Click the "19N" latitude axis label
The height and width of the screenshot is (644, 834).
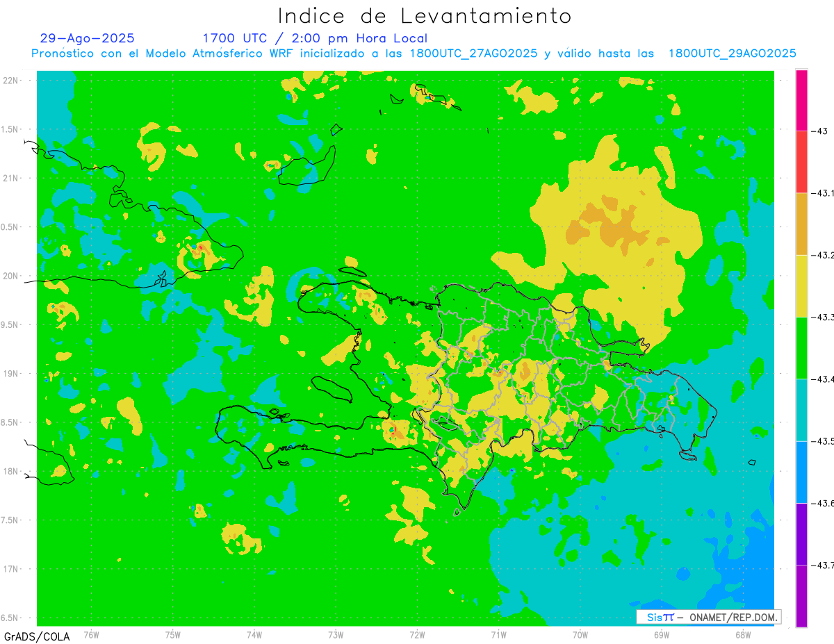[10, 373]
